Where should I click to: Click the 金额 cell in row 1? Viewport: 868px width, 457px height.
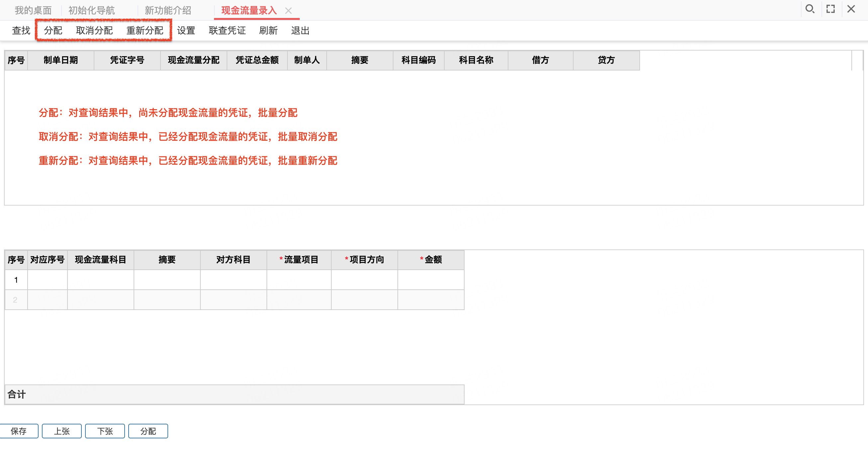tap(431, 280)
